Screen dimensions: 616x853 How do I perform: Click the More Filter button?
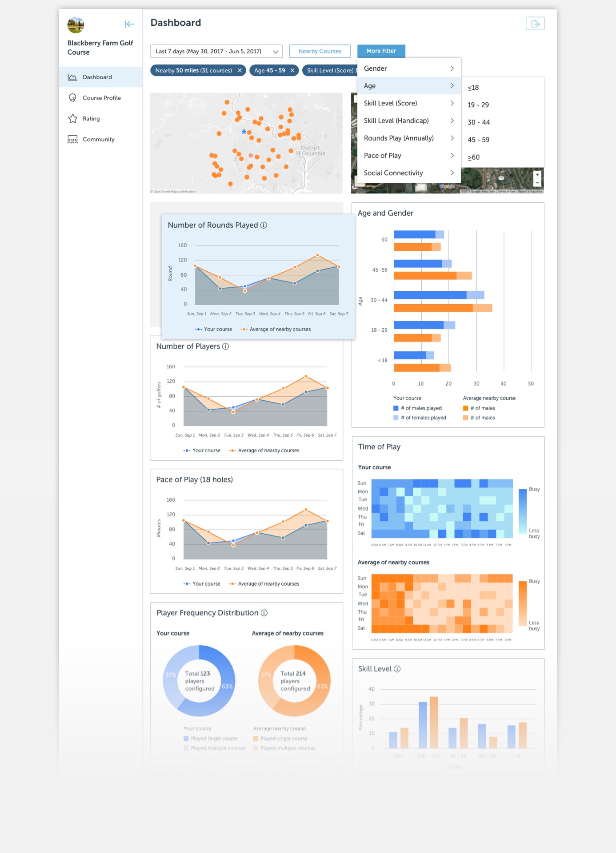(x=381, y=51)
